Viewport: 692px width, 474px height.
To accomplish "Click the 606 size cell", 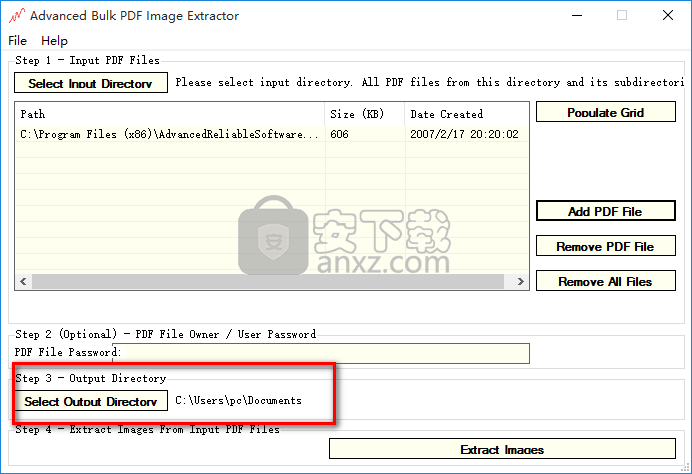I will (x=365, y=134).
